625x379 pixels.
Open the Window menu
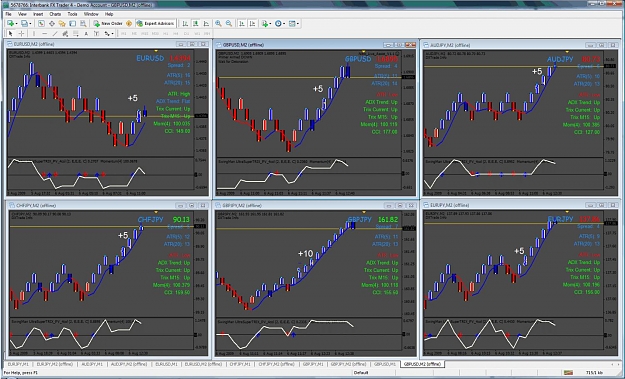coord(91,14)
